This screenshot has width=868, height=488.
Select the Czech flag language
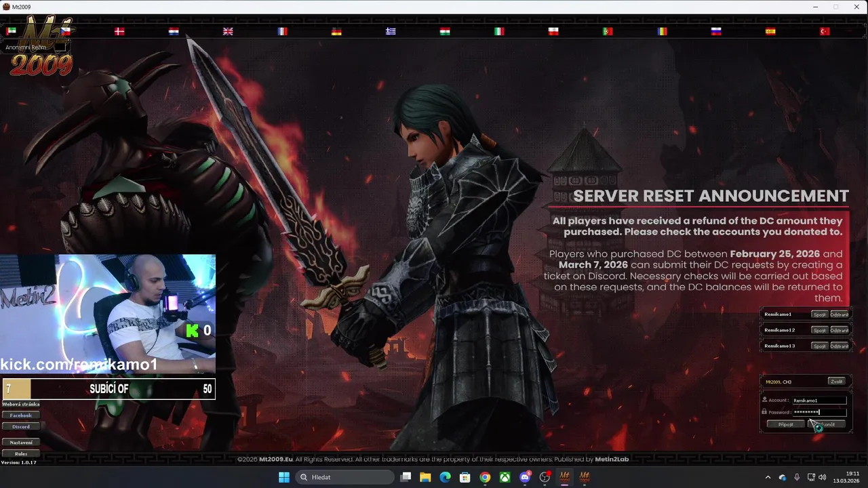tap(65, 31)
